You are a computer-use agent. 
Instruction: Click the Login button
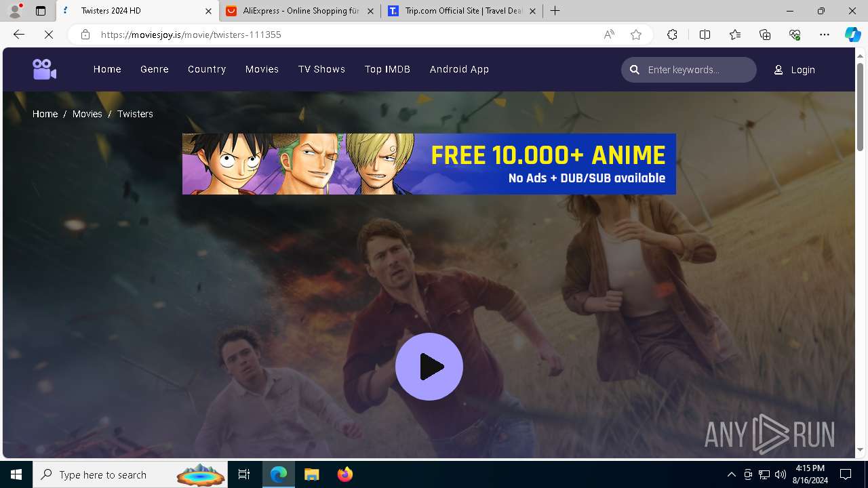[x=795, y=70]
